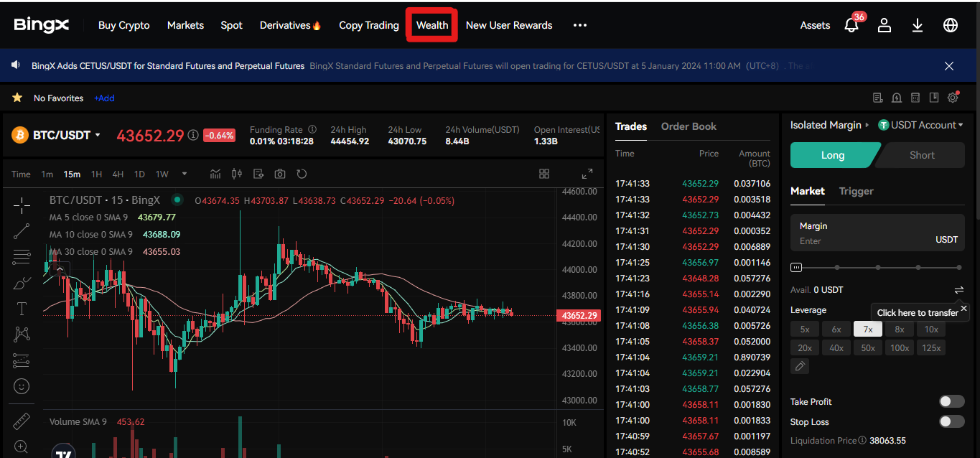
Task: Set leverage to 20x
Action: point(805,348)
